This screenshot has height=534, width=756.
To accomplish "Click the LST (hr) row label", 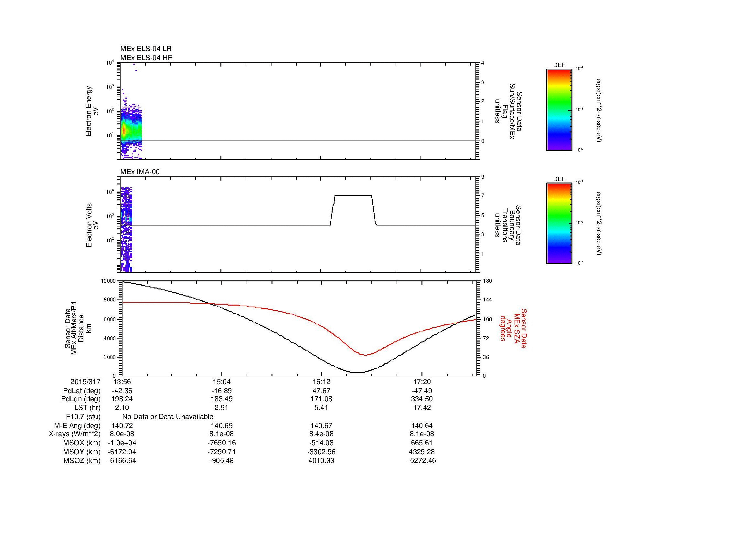I will (x=87, y=408).
